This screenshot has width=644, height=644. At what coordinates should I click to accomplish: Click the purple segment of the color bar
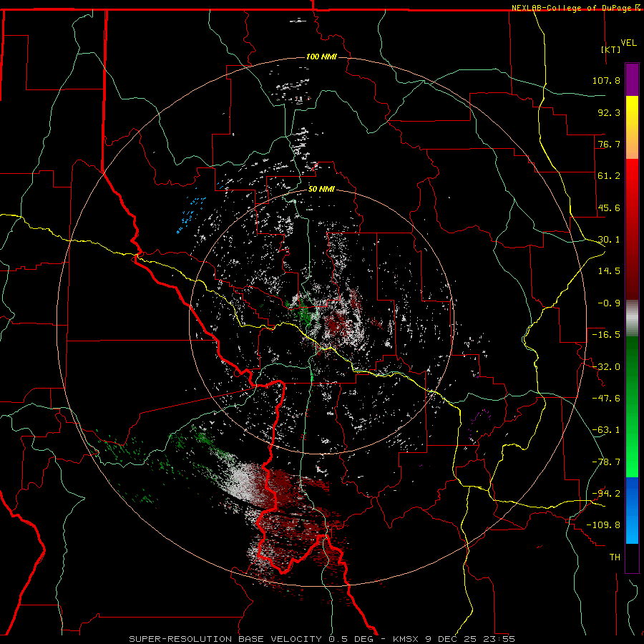point(632,79)
